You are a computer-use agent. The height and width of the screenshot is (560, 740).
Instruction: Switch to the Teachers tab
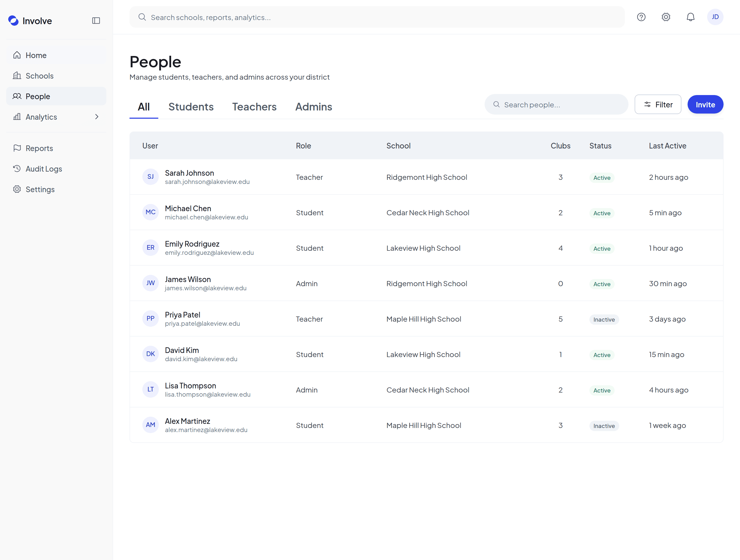click(x=254, y=107)
